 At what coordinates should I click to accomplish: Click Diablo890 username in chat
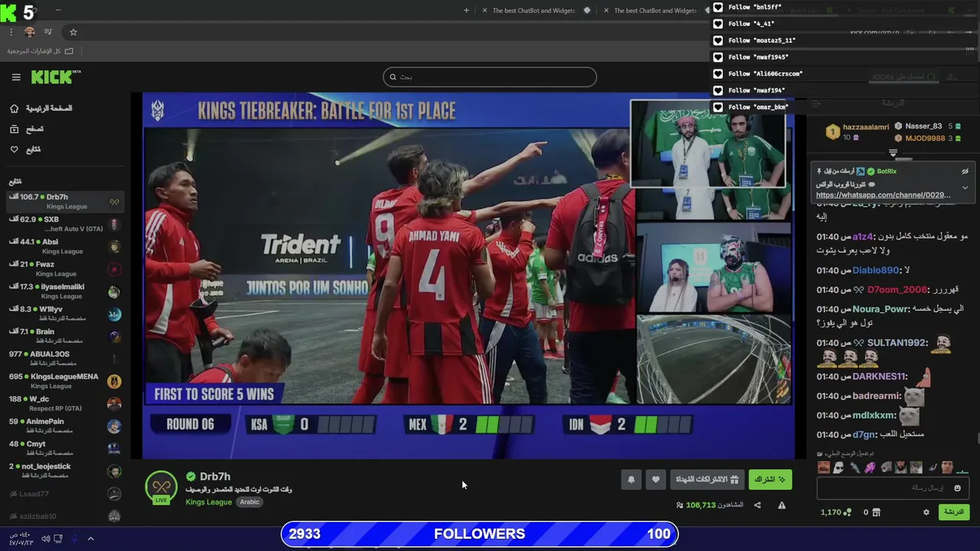(x=875, y=270)
